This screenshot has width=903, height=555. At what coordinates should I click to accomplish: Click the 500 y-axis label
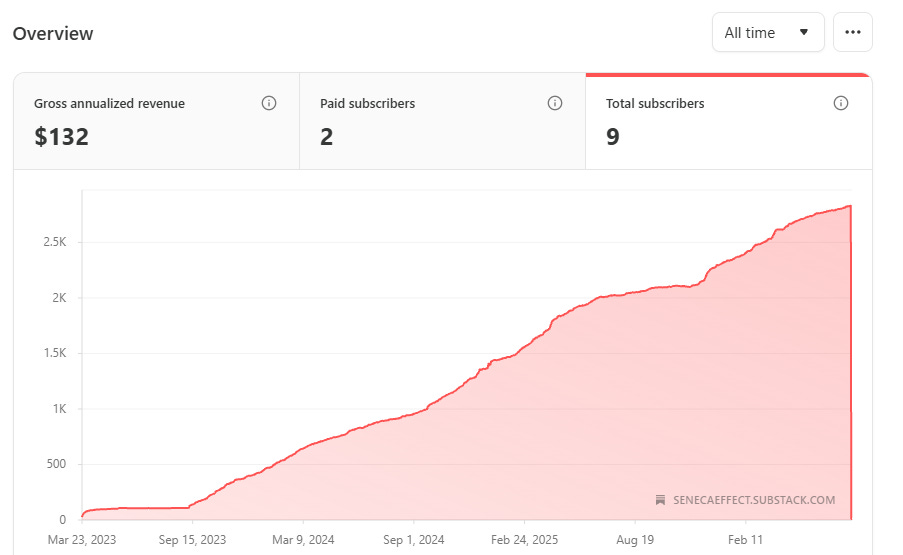coord(56,464)
